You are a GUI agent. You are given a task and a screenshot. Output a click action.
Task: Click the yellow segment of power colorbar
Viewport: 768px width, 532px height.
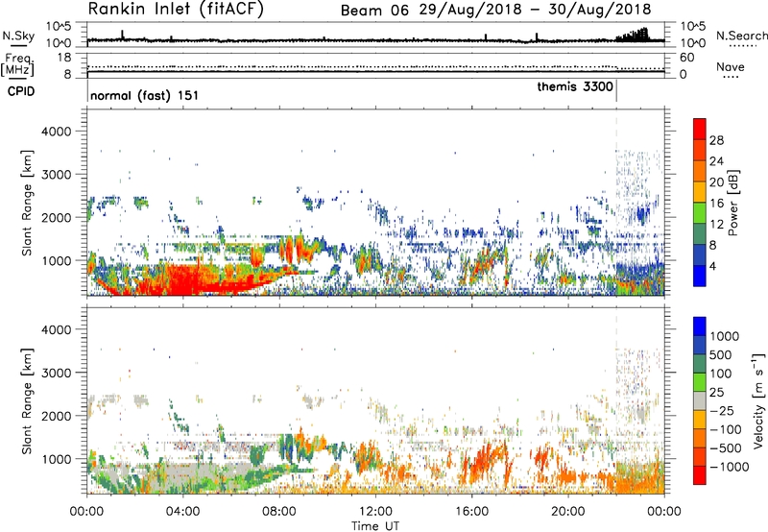point(700,192)
